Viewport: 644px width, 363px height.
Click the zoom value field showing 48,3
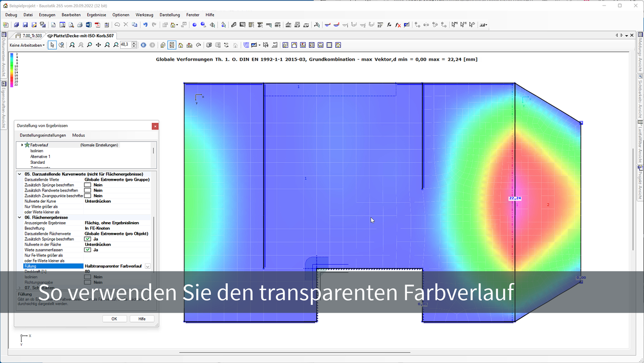125,45
